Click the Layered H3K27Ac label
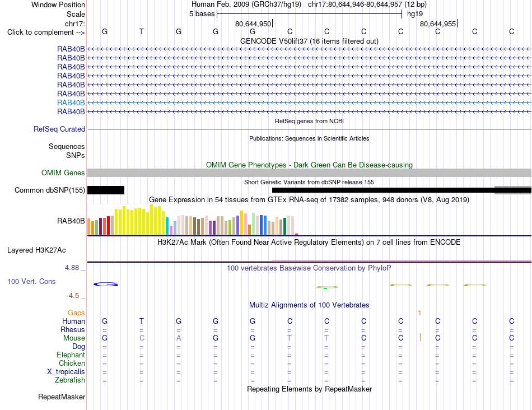The width and height of the screenshot is (532, 410). pyautogui.click(x=36, y=250)
